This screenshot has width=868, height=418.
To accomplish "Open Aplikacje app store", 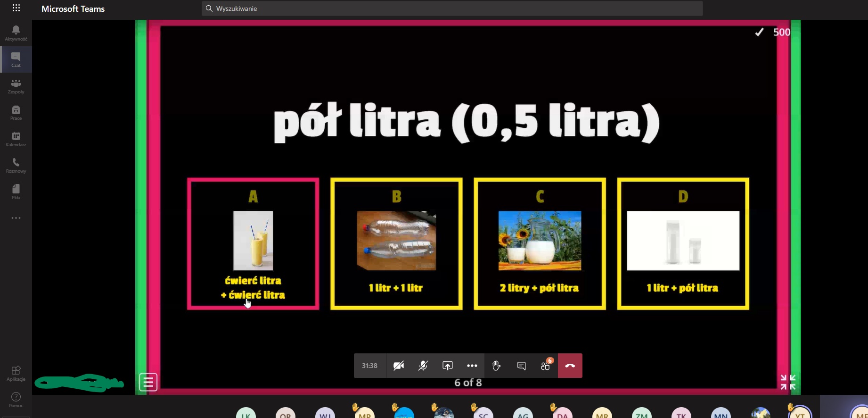I will pyautogui.click(x=16, y=373).
